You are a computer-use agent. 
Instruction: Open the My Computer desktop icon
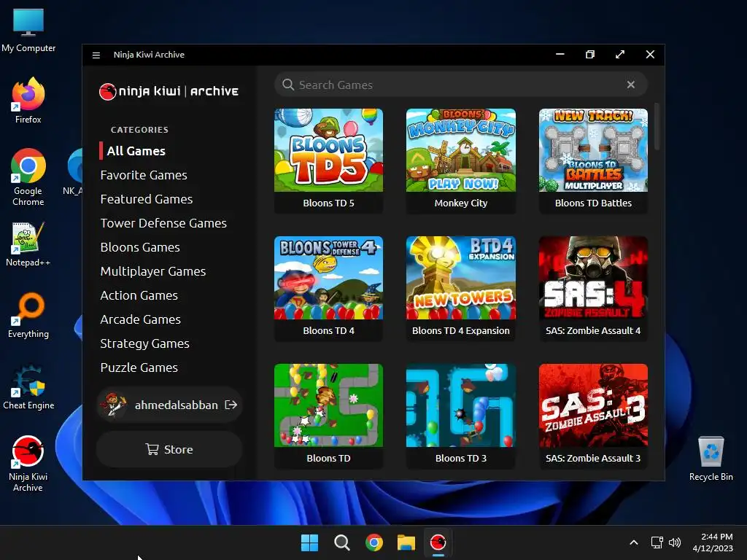point(28,30)
